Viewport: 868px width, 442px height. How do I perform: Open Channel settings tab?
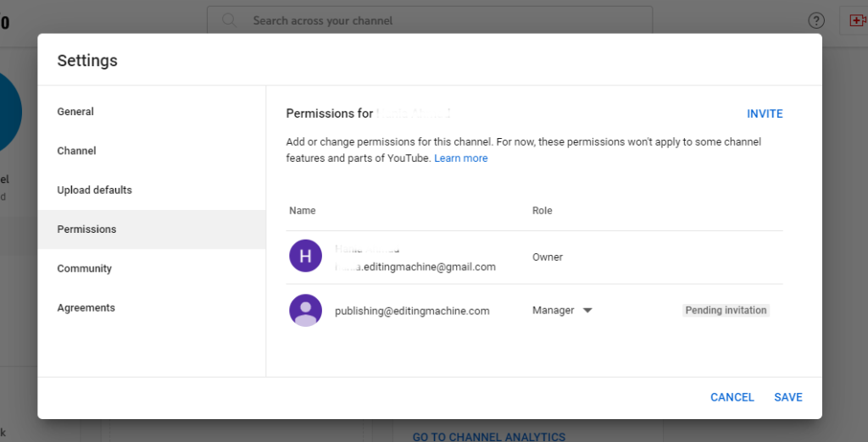pos(152,151)
